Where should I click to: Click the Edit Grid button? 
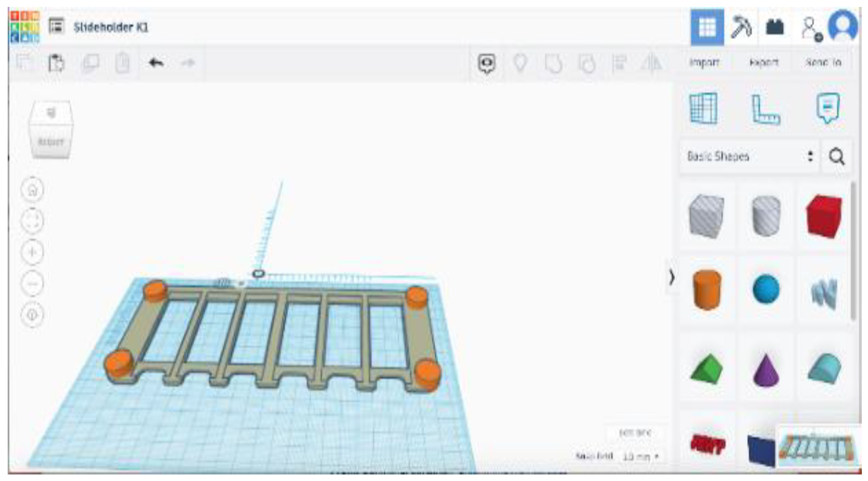(635, 433)
